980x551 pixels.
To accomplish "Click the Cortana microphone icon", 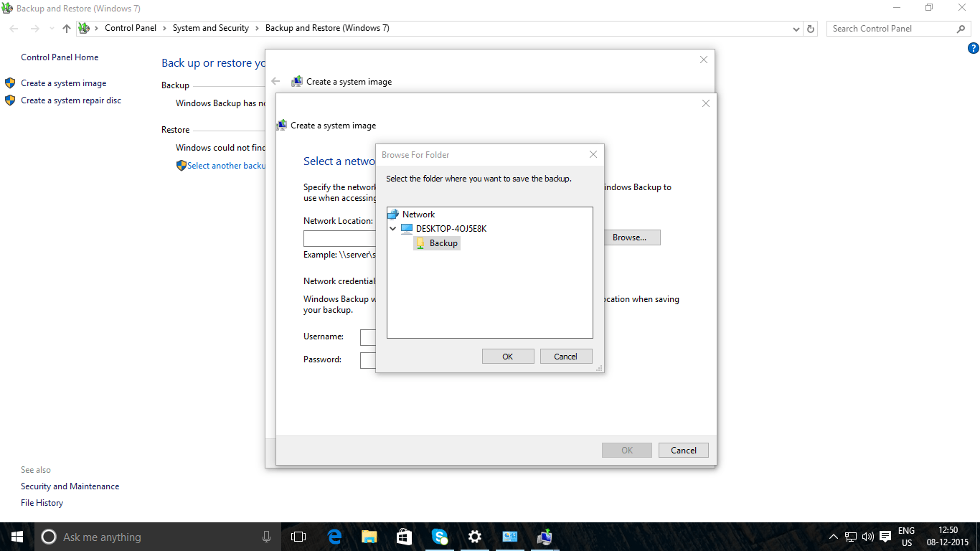I will 266,537.
